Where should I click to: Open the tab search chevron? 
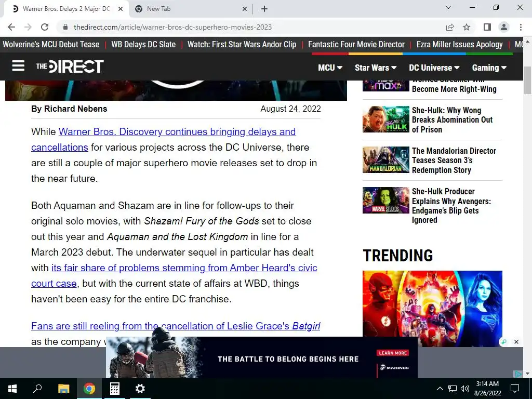tap(448, 7)
